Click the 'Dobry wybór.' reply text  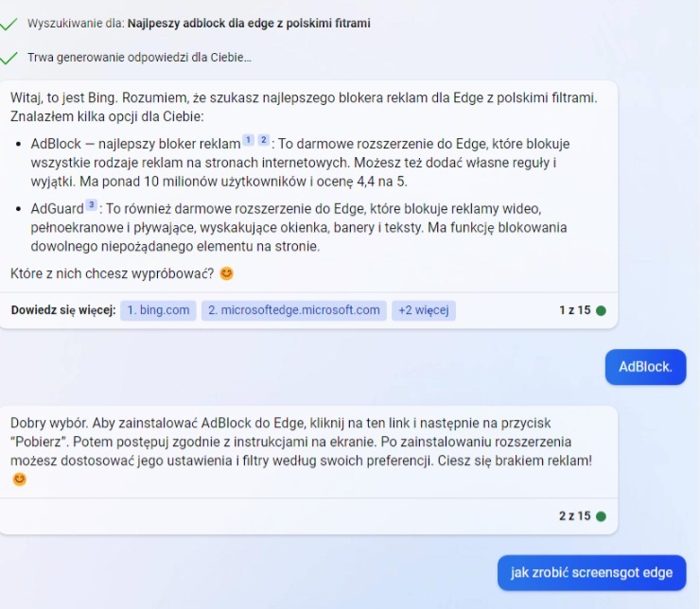49,423
